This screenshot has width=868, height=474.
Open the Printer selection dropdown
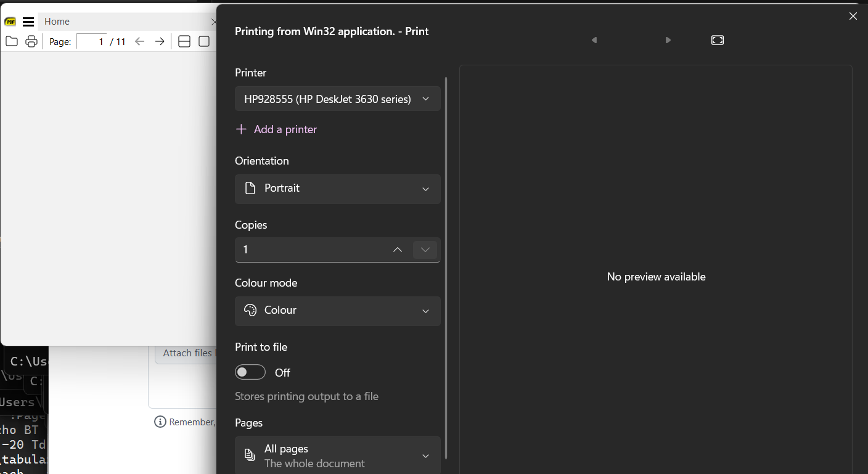337,99
